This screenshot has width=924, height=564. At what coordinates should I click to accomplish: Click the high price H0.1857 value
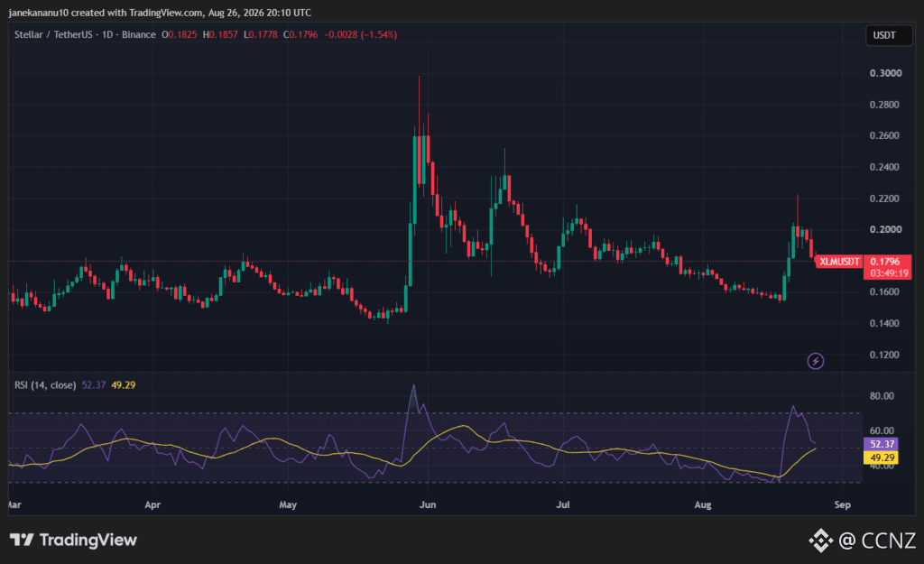click(220, 35)
